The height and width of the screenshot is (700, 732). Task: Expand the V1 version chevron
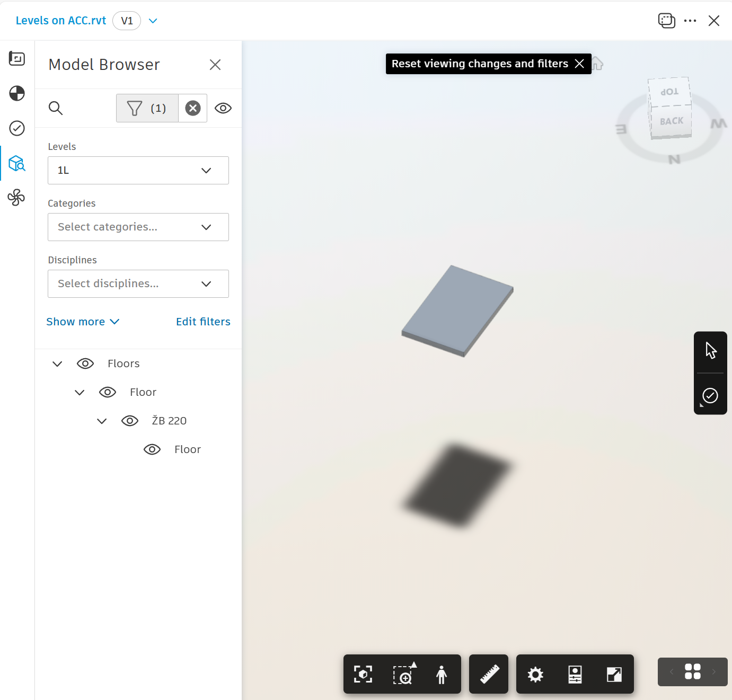[153, 21]
